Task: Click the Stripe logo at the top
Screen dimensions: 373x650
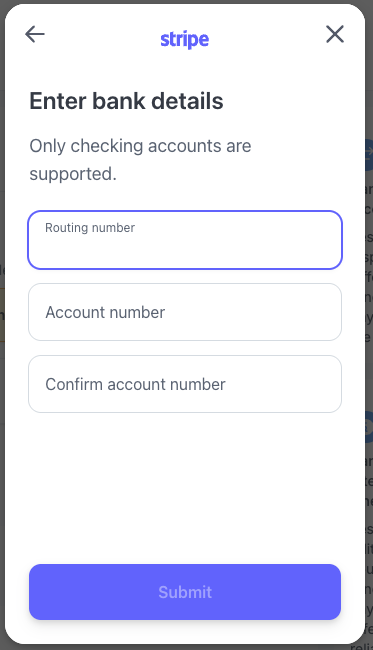Action: [x=185, y=39]
